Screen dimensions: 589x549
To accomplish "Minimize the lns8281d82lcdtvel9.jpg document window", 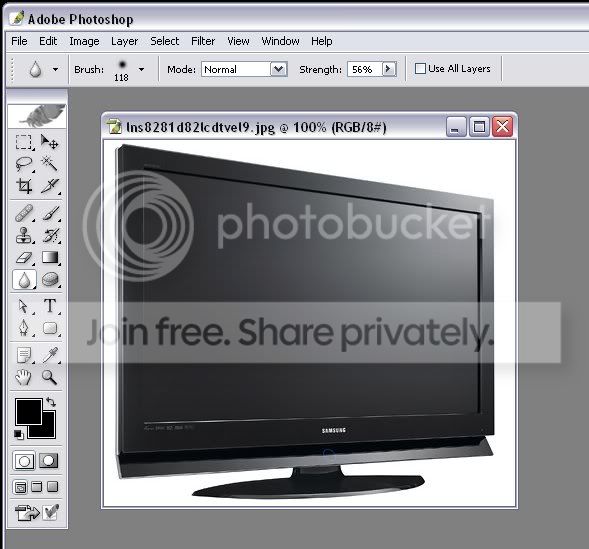I will [456, 127].
